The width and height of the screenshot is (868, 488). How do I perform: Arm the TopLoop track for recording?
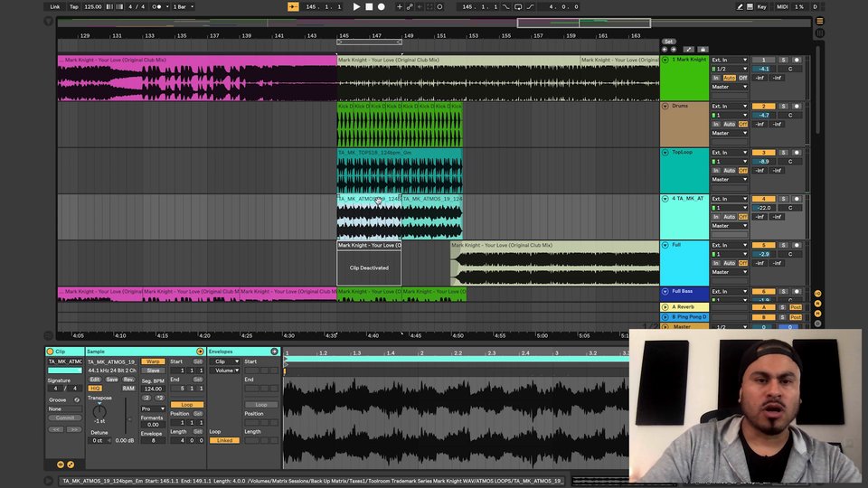pos(797,153)
